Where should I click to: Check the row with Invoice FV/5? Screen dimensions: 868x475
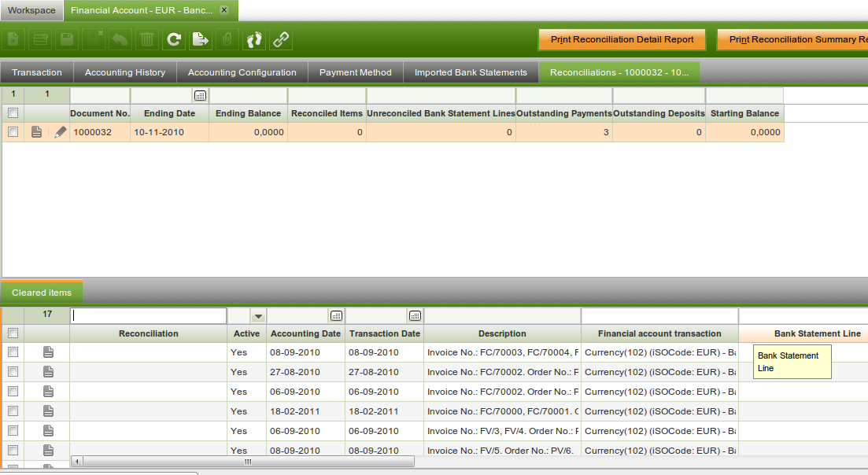(x=13, y=450)
